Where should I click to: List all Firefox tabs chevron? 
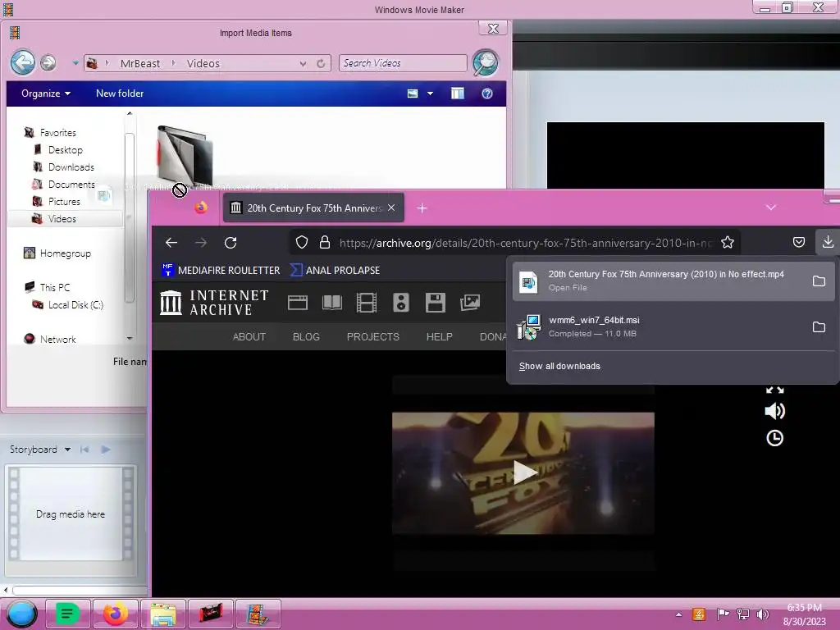[770, 208]
